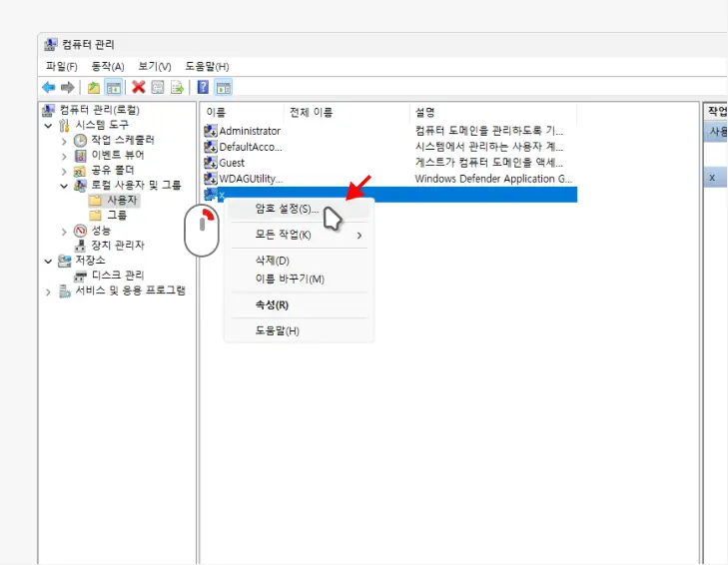Image resolution: width=728 pixels, height=565 pixels.
Task: Click the Administrator user account icon
Action: (211, 131)
